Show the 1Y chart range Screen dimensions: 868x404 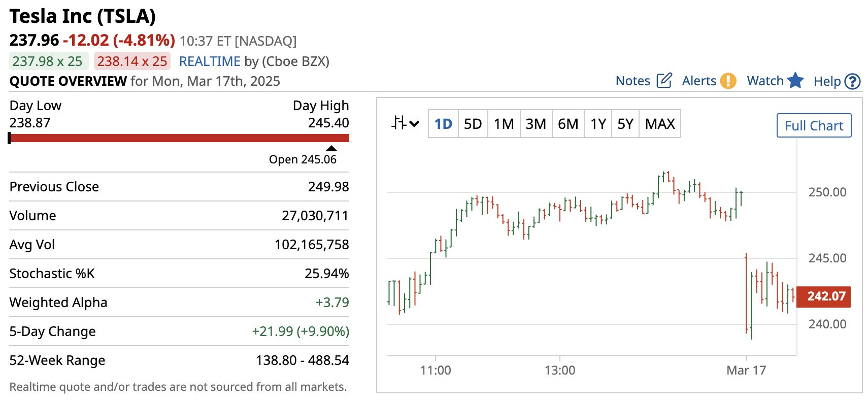[x=598, y=124]
